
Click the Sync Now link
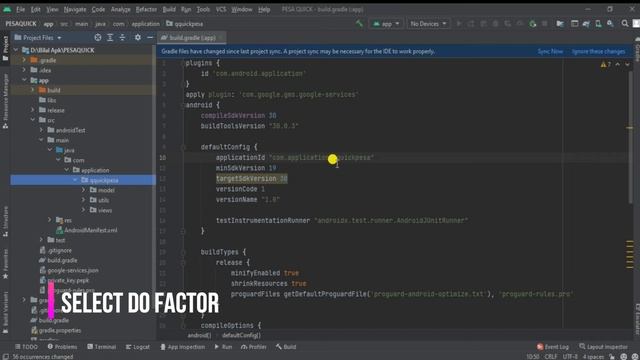pyautogui.click(x=550, y=51)
